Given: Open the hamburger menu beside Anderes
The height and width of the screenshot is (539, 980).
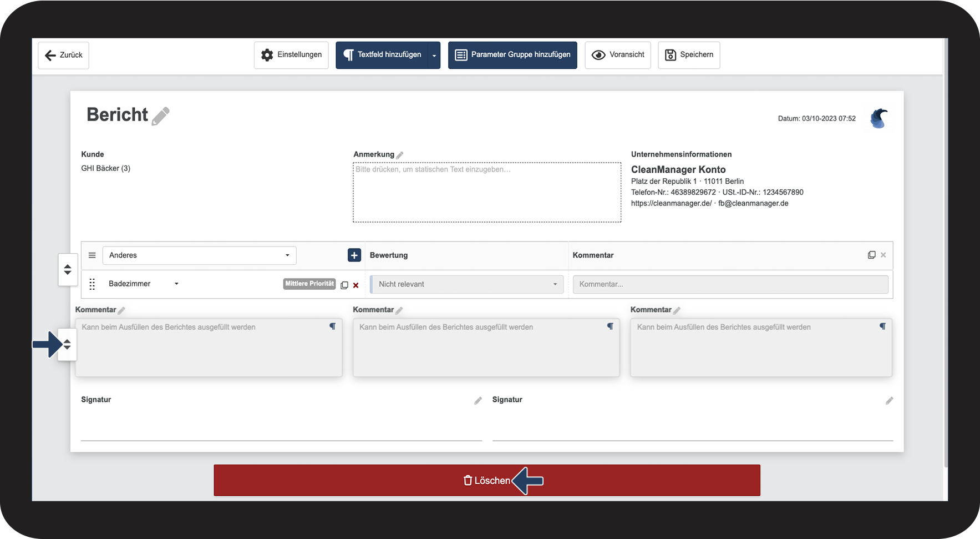Looking at the screenshot, I should [92, 255].
